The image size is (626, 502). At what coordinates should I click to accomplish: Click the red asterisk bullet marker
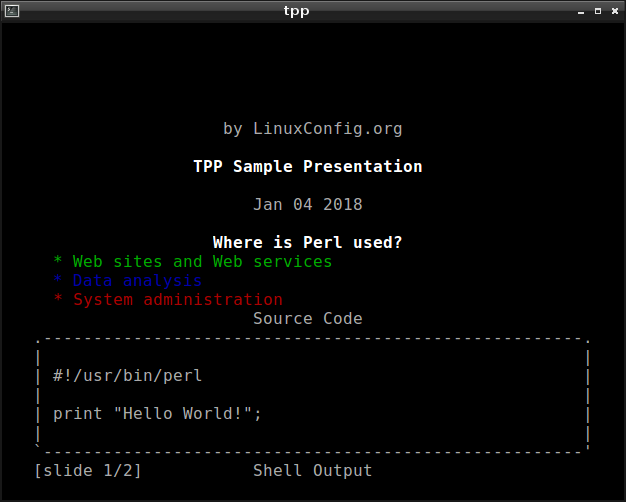(58, 299)
